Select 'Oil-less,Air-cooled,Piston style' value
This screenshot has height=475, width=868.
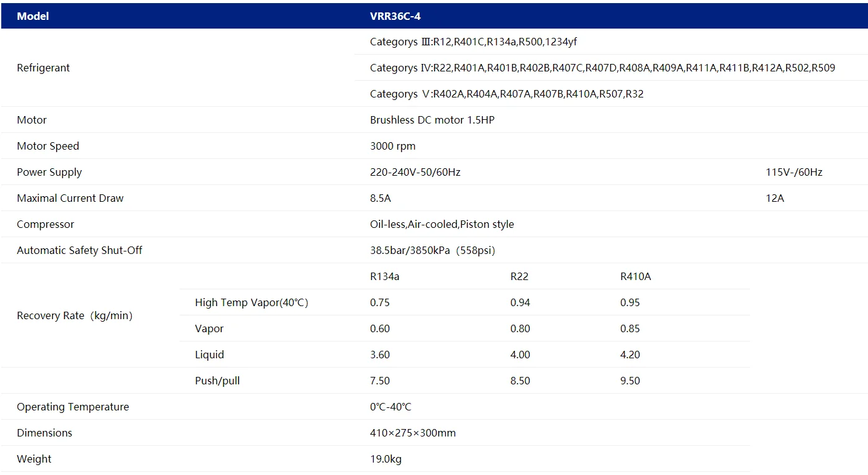pyautogui.click(x=442, y=224)
